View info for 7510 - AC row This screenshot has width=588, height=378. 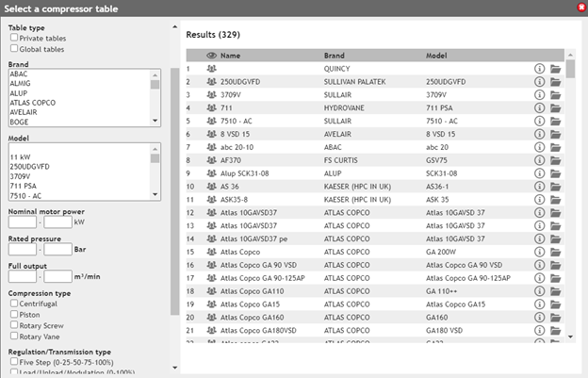pos(539,121)
